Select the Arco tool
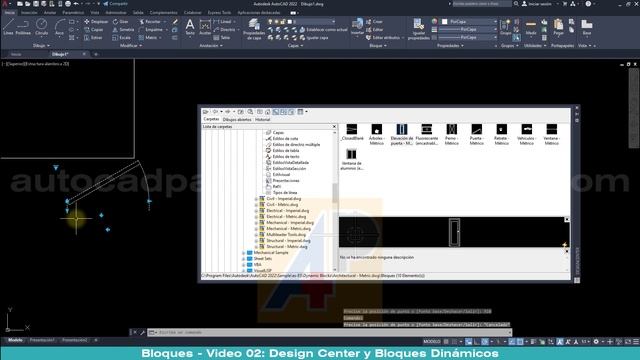Image resolution: width=640 pixels, height=360 pixels. (60, 27)
